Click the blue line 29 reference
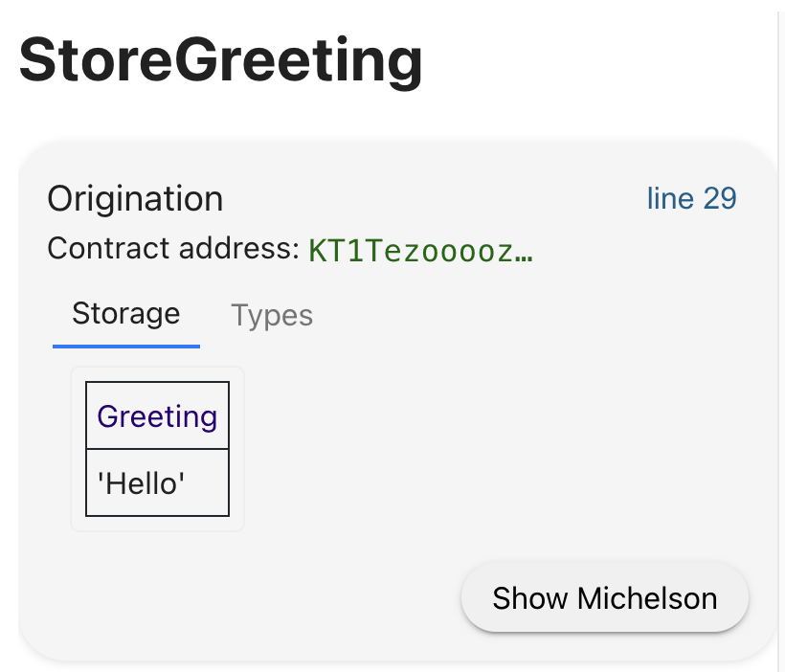 click(x=690, y=198)
